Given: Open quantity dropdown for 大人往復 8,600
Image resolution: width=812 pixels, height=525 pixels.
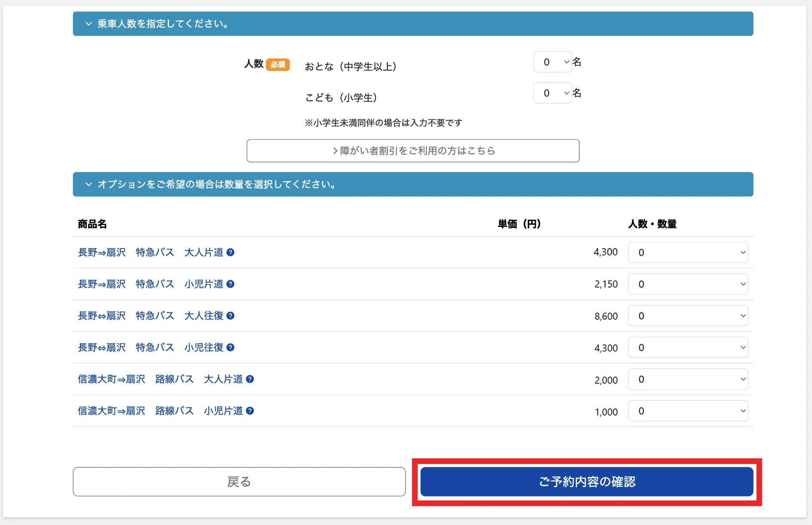Looking at the screenshot, I should pyautogui.click(x=688, y=316).
